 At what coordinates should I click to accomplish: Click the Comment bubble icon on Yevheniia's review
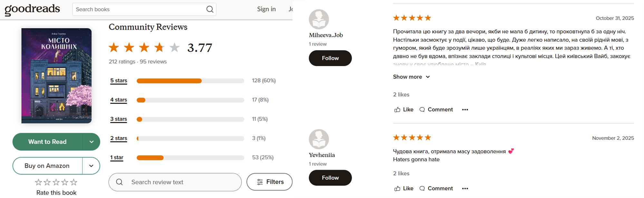[422, 189]
